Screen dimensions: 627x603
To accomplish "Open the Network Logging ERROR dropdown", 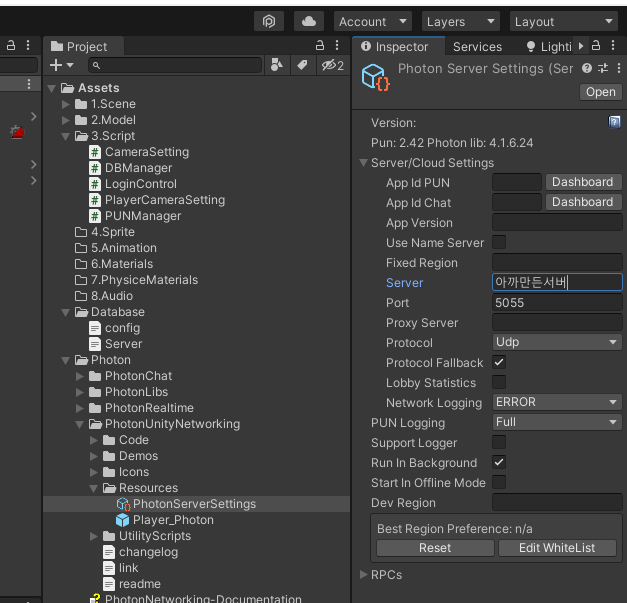I will 557,402.
